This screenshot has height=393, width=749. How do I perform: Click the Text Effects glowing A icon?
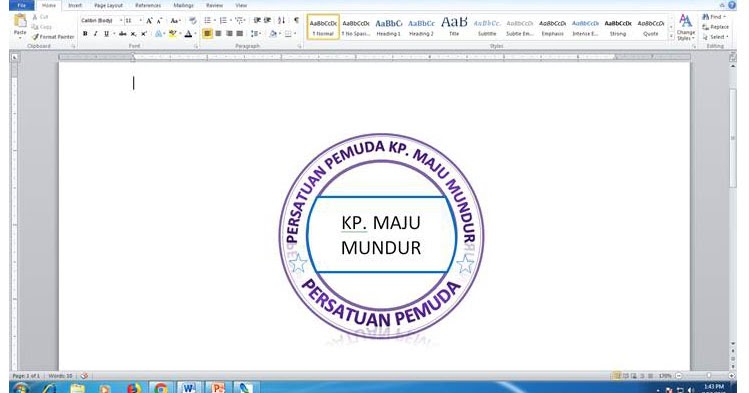[159, 34]
